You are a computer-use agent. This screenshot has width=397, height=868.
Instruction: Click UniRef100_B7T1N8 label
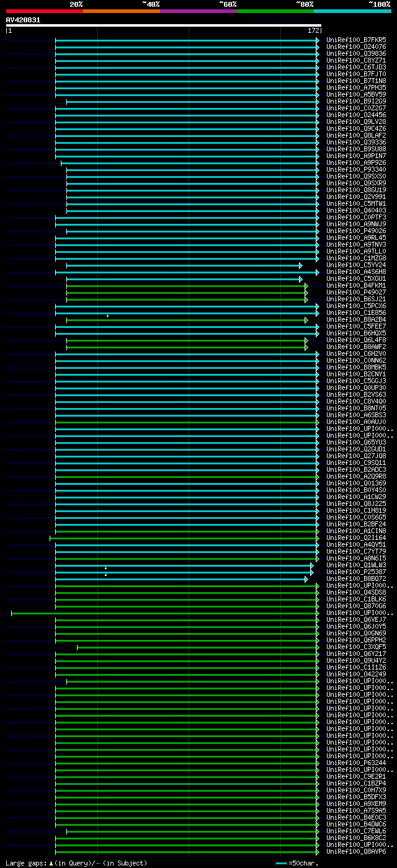point(356,81)
